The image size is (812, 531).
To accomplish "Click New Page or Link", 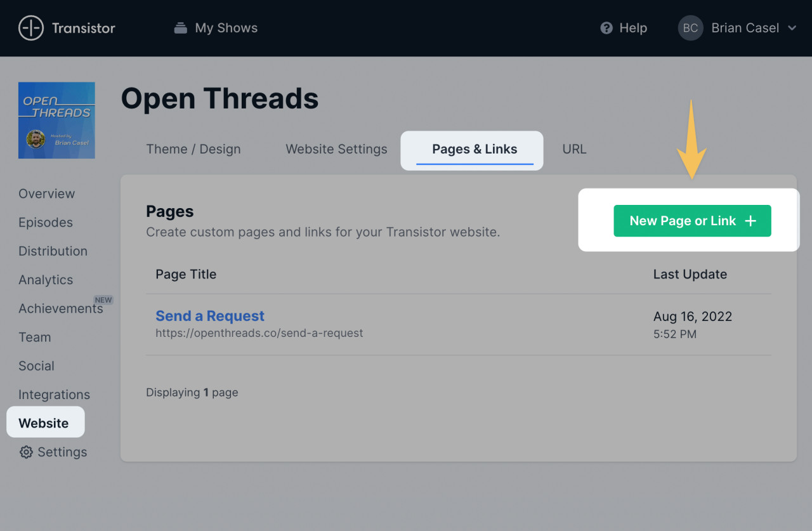I will [692, 221].
